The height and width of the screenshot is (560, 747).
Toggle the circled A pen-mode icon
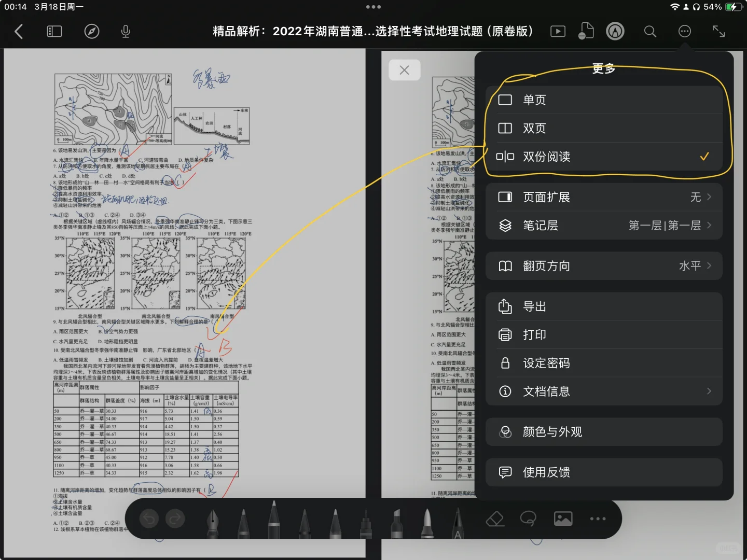pyautogui.click(x=615, y=32)
